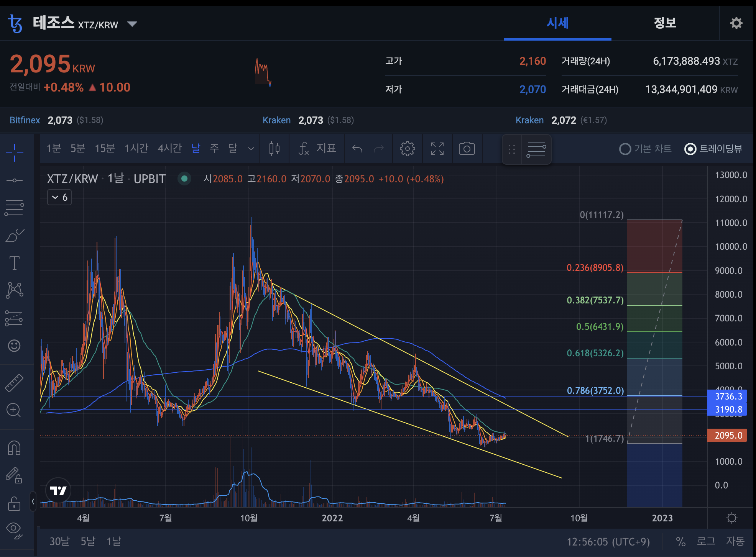The image size is (756, 557).
Task: Click the undo arrow
Action: pyautogui.click(x=357, y=149)
